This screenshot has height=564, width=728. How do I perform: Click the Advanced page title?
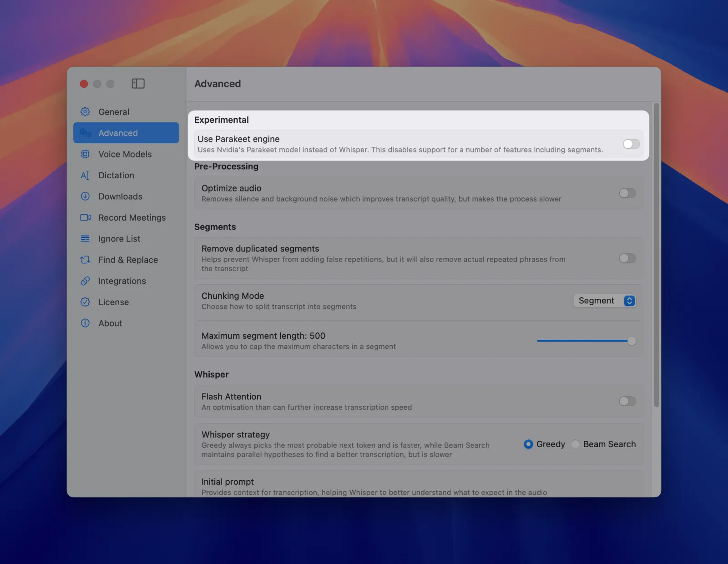tap(217, 84)
